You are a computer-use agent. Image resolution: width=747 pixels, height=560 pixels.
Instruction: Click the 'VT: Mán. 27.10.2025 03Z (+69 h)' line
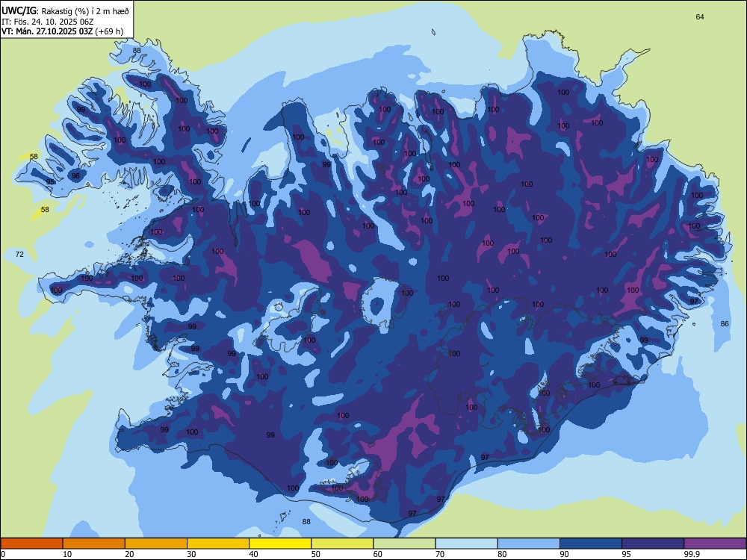coord(63,31)
